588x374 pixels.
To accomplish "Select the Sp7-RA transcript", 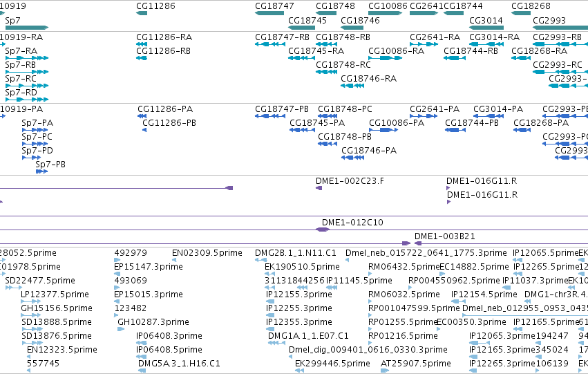I will pos(21,51).
